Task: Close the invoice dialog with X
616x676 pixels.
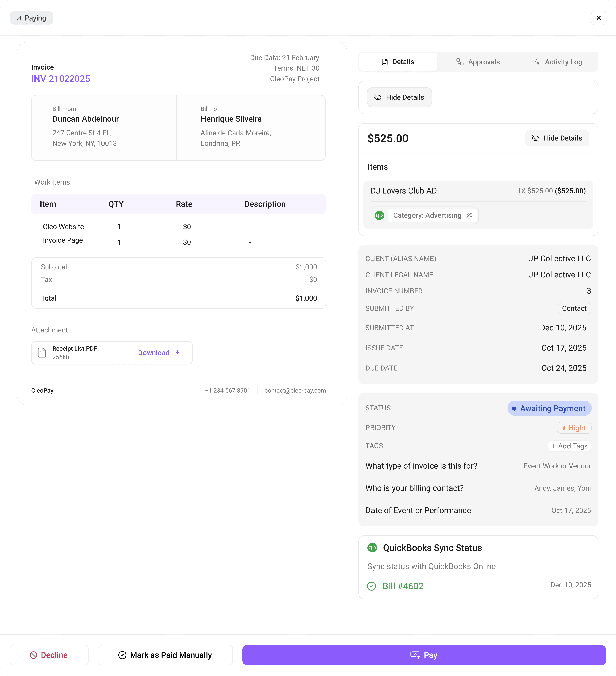Action: 598,18
